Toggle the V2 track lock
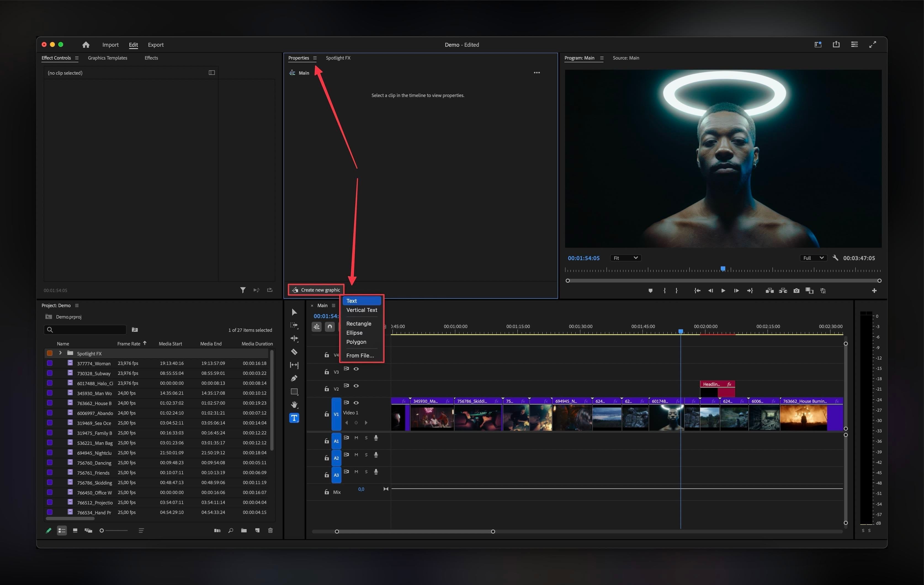Image resolution: width=924 pixels, height=585 pixels. 326,389
